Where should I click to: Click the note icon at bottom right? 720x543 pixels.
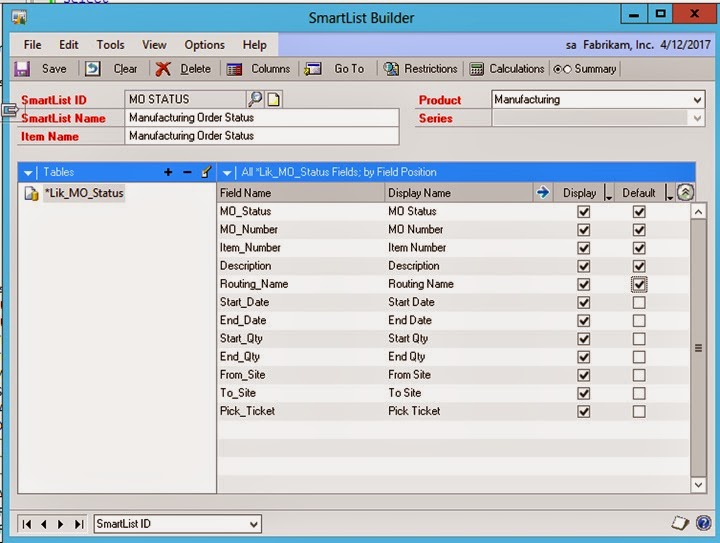point(680,523)
